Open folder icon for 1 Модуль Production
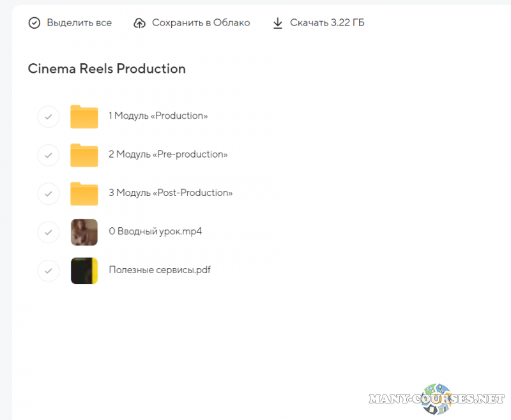The height and width of the screenshot is (420, 511). (84, 117)
